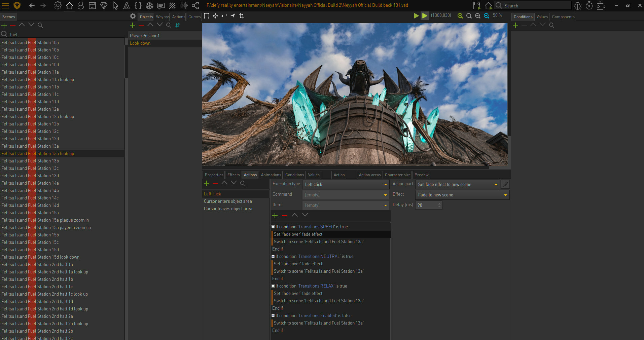The height and width of the screenshot is (340, 644).
Task: Increase Delay value with stepper up arrow
Action: click(439, 203)
